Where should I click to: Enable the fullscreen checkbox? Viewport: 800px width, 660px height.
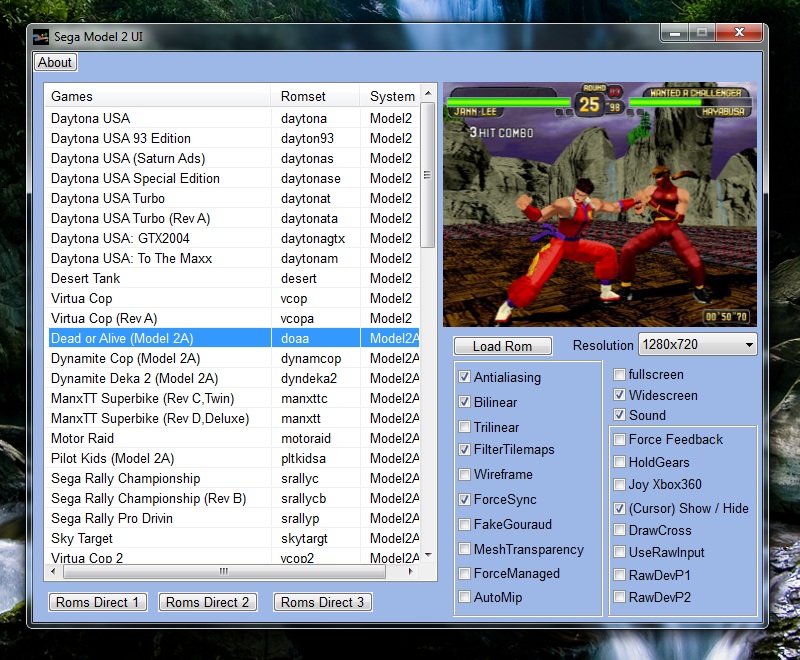pos(619,374)
